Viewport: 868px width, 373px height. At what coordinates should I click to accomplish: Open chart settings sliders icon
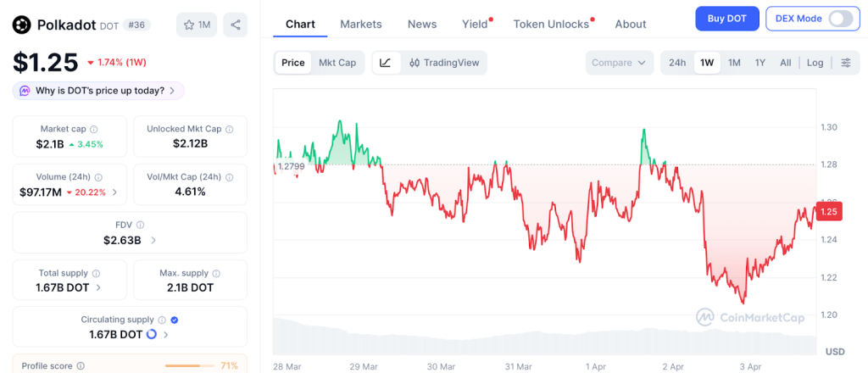point(845,63)
